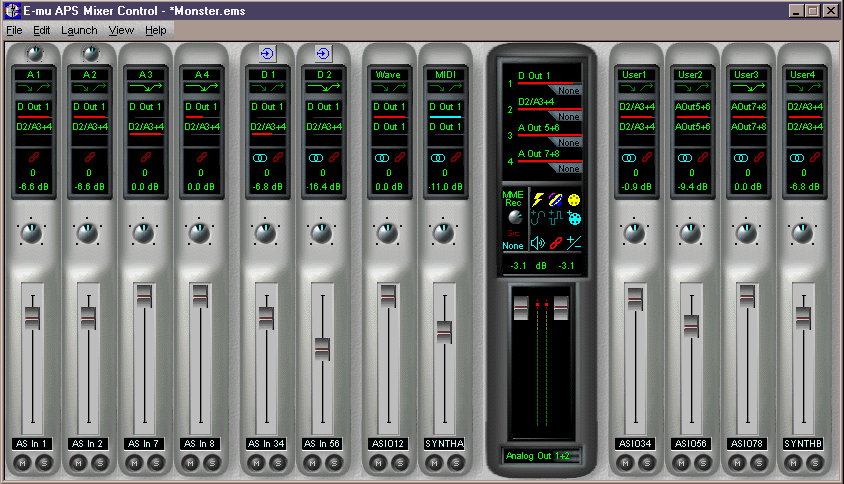The image size is (844, 484).
Task: Open the Launch menu
Action: (x=79, y=30)
